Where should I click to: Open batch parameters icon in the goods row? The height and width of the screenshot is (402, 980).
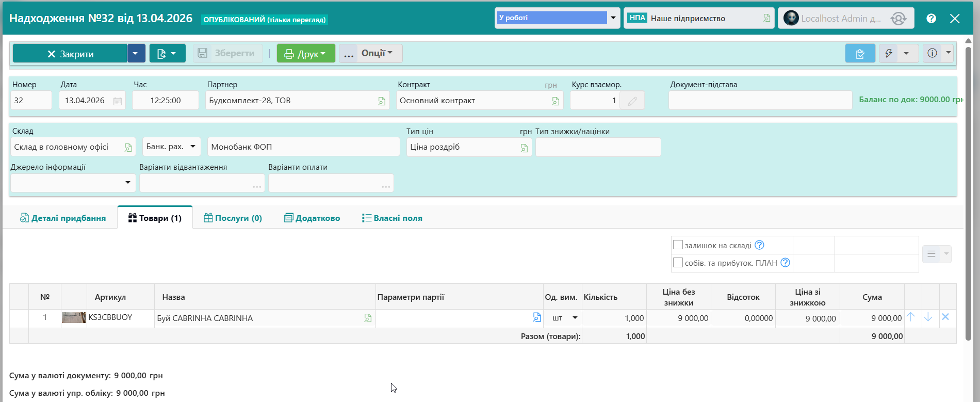[537, 317]
